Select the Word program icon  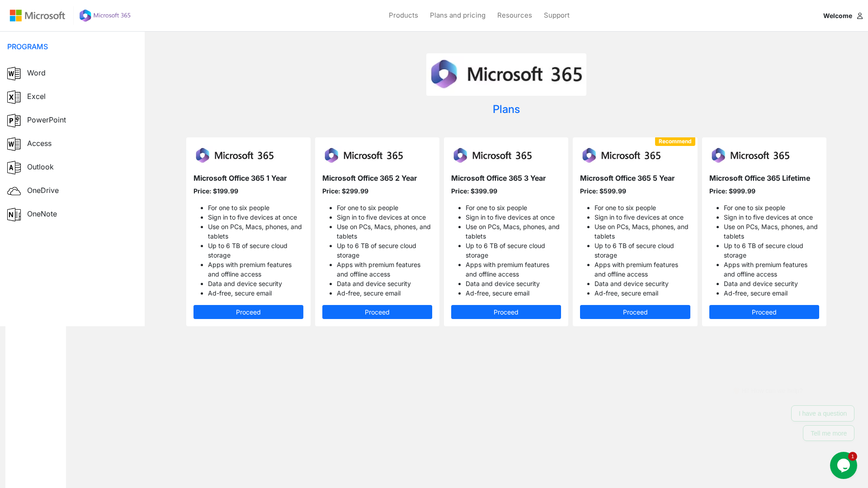pos(14,73)
